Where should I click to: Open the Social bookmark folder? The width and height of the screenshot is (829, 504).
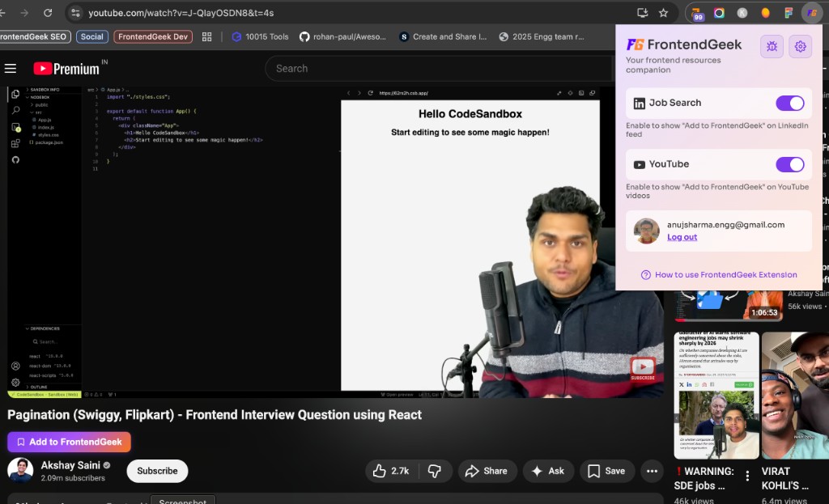pyautogui.click(x=92, y=36)
